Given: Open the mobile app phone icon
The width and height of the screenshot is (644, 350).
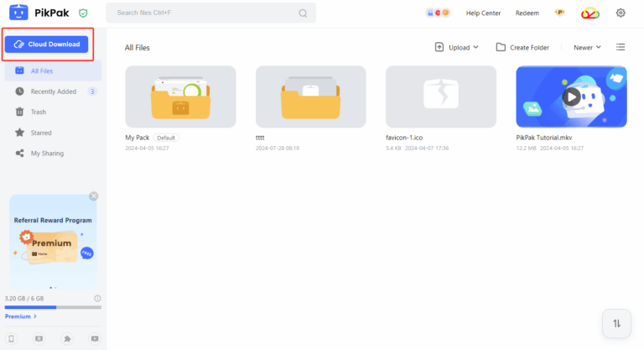Looking at the screenshot, I should [x=12, y=338].
